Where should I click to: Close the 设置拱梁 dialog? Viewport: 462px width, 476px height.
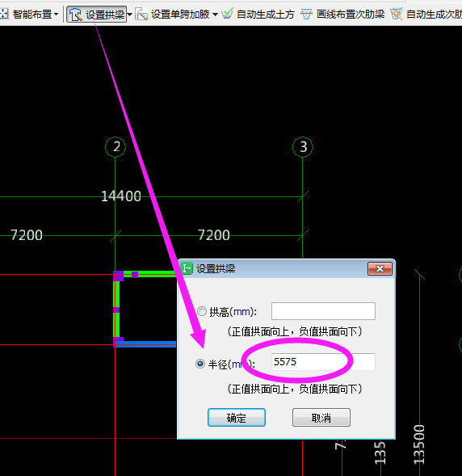click(x=380, y=268)
